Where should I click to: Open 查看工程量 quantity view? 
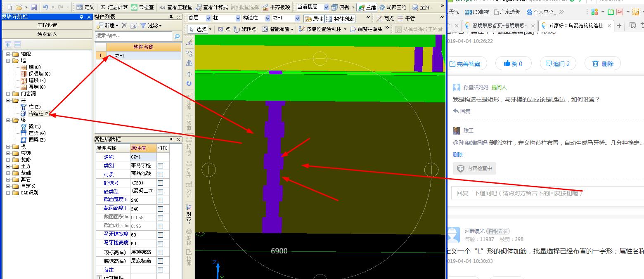pos(176,7)
